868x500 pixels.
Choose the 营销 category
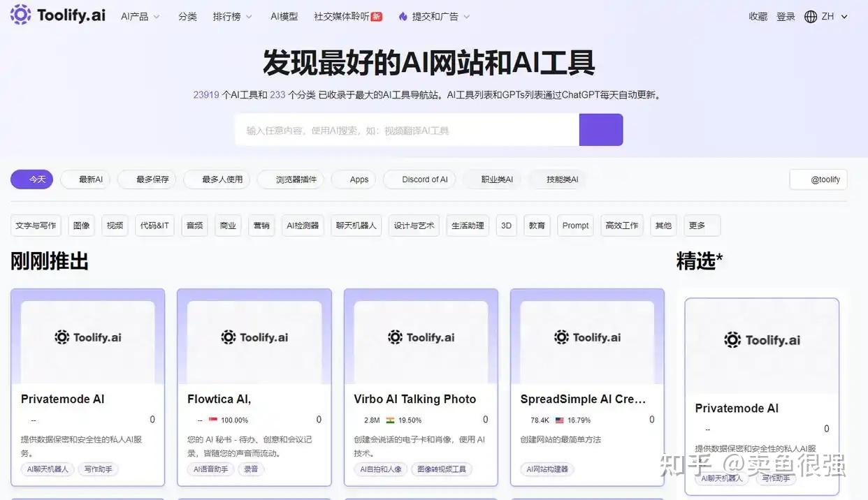coord(261,226)
